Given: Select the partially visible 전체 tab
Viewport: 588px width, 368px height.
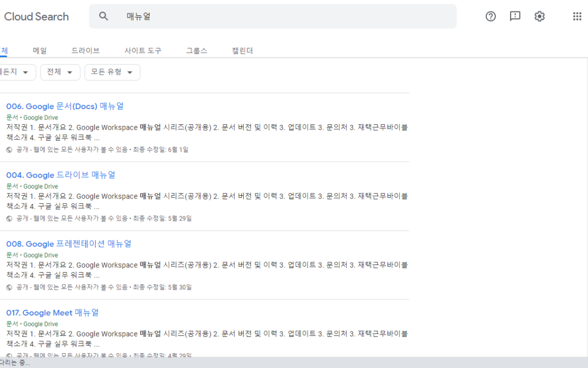Looking at the screenshot, I should click(x=4, y=50).
